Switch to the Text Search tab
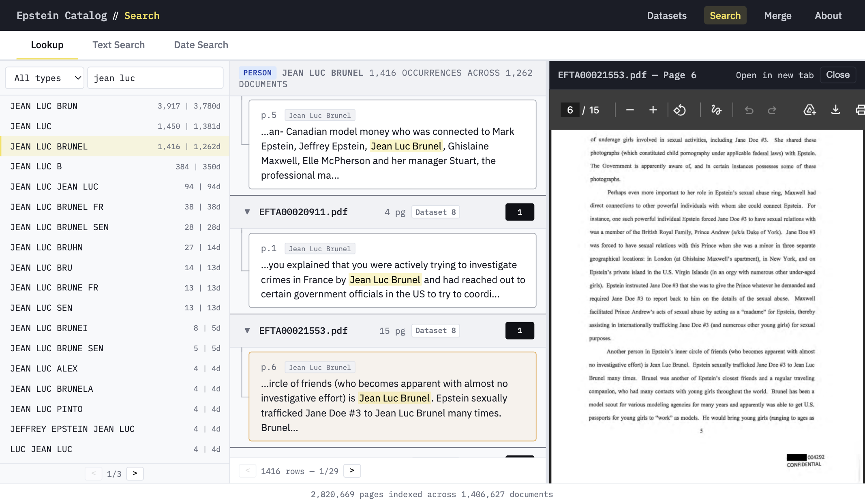This screenshot has height=504, width=865. [119, 45]
